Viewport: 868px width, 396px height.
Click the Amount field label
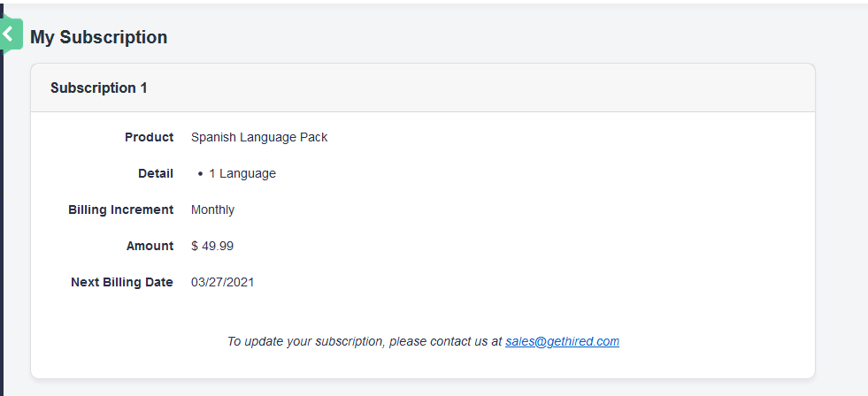point(150,246)
